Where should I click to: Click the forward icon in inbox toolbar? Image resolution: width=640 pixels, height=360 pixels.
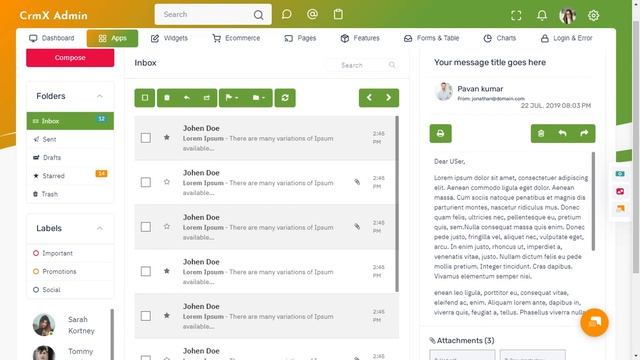click(x=207, y=98)
